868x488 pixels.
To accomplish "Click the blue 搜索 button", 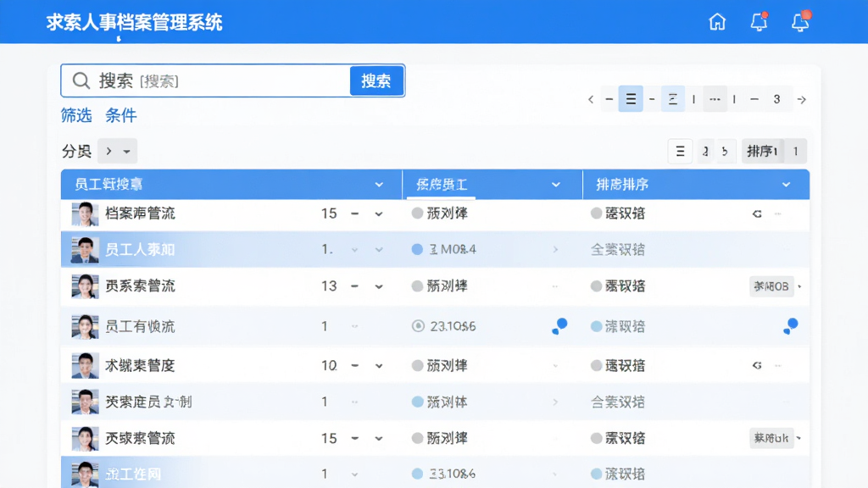I will pyautogui.click(x=376, y=80).
